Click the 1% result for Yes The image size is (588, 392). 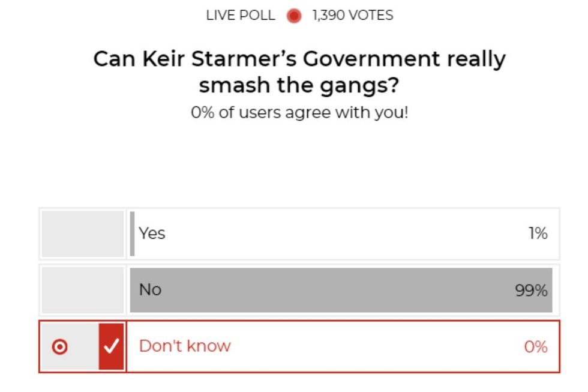click(x=538, y=234)
